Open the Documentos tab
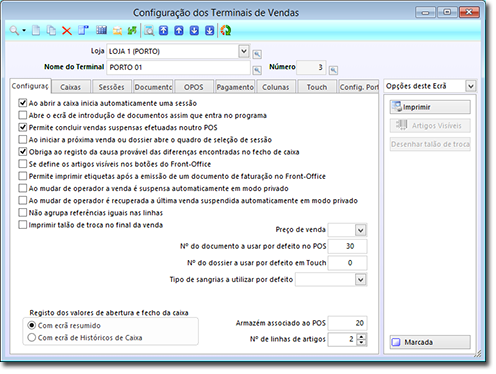Viewport: 496px width, 374px height. click(153, 87)
